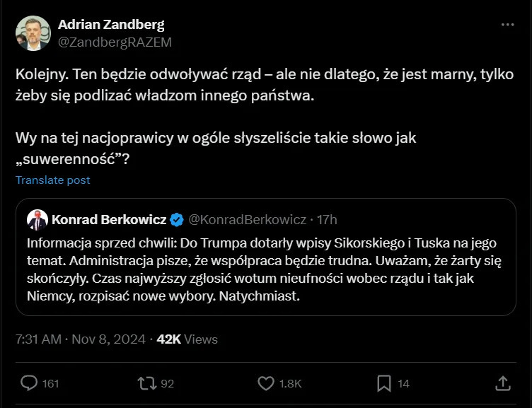Viewport: 532px width, 408px height.
Task: Click the 161 replies count
Action: tap(51, 384)
